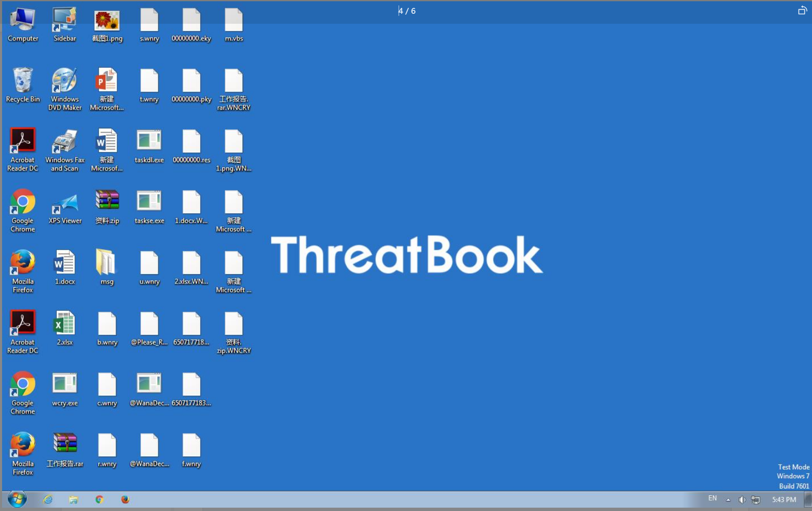Click the 4 / 6 page indicator
Viewport: 812px width, 511px height.
point(407,11)
